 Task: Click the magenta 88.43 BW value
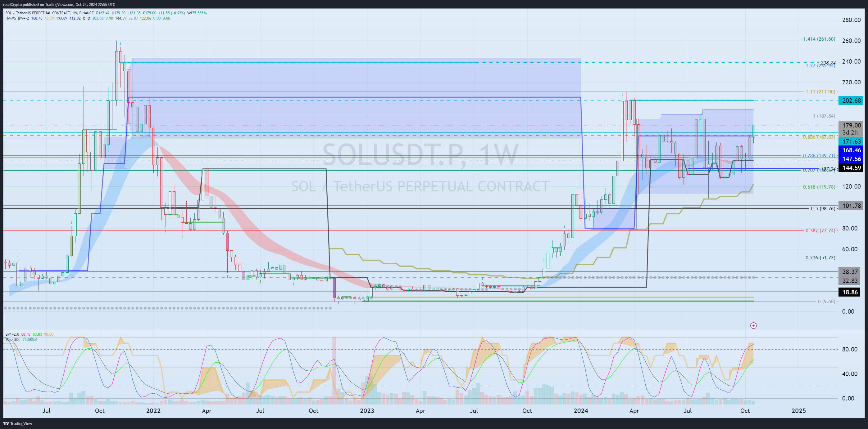pos(26,334)
